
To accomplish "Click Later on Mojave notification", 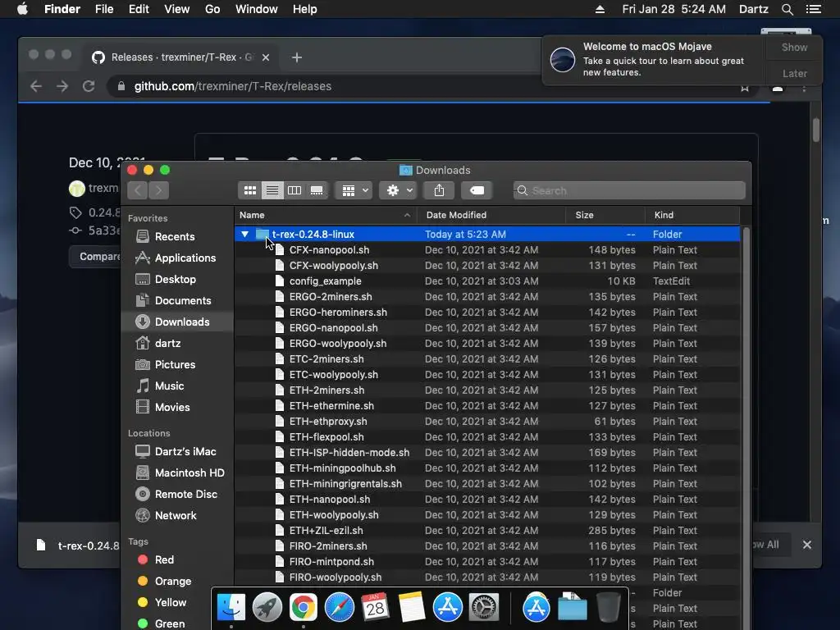I will (x=794, y=73).
